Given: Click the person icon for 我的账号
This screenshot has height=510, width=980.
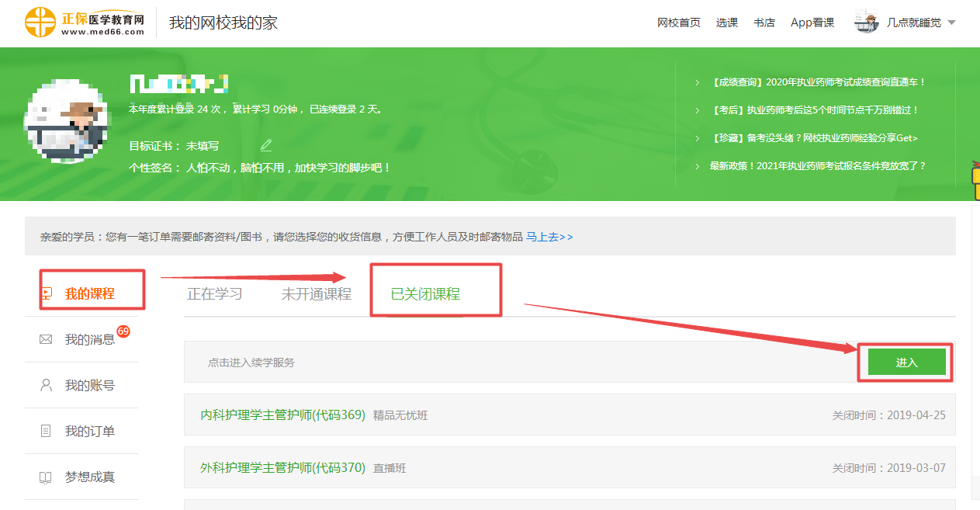Looking at the screenshot, I should coord(46,385).
